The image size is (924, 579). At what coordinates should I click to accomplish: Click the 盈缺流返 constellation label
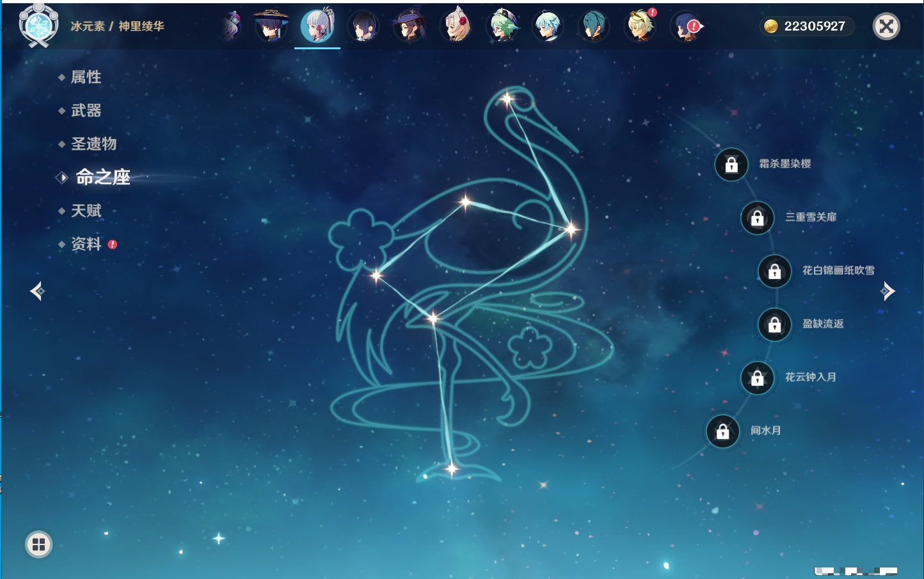click(x=824, y=324)
